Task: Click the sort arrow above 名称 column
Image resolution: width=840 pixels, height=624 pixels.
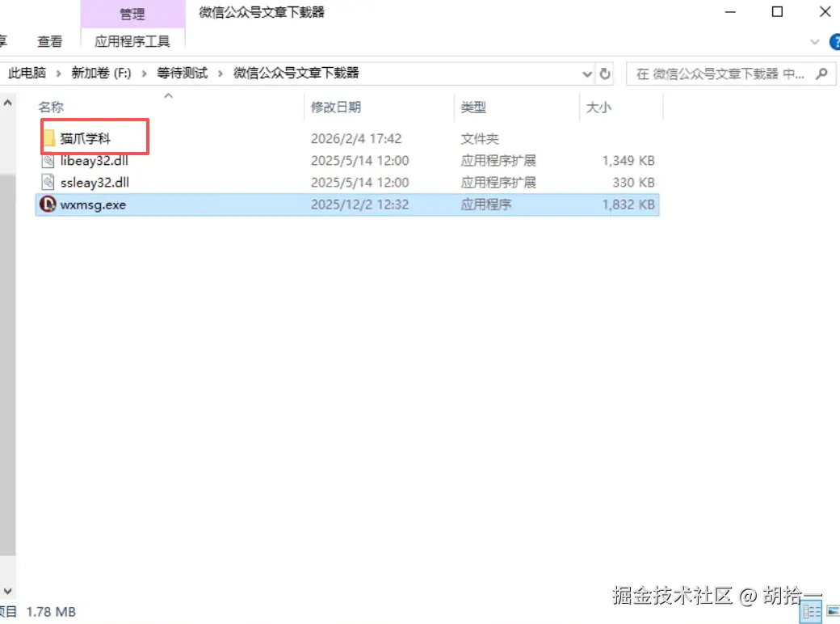Action: click(x=168, y=95)
